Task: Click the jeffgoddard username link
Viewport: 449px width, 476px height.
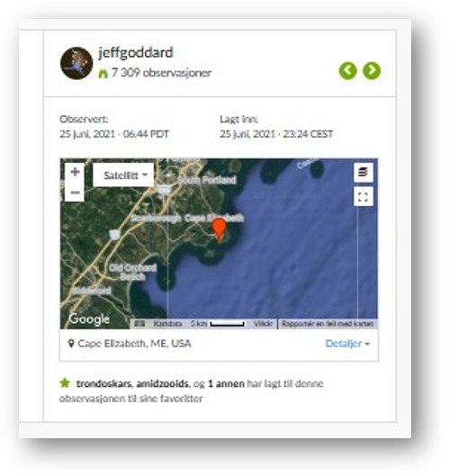Action: (135, 52)
